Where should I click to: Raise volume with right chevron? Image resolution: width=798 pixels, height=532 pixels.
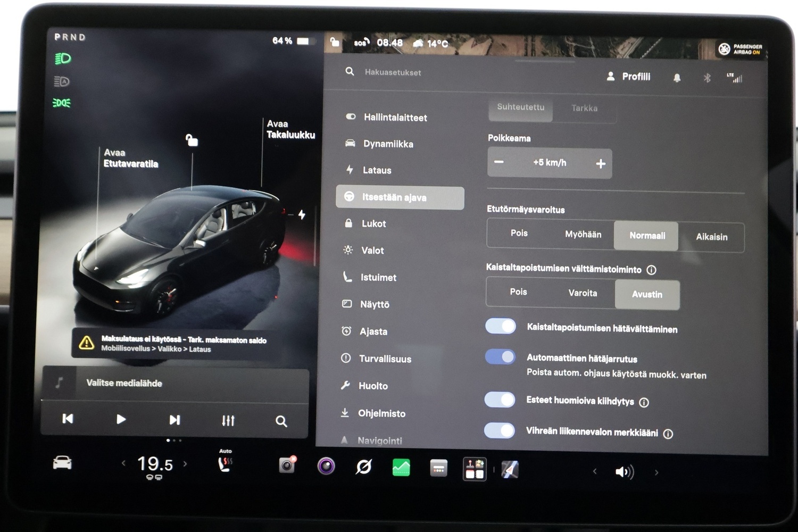[x=656, y=472]
